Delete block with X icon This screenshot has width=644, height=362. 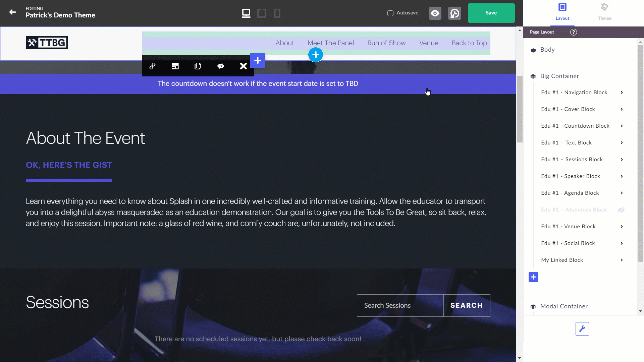click(244, 66)
